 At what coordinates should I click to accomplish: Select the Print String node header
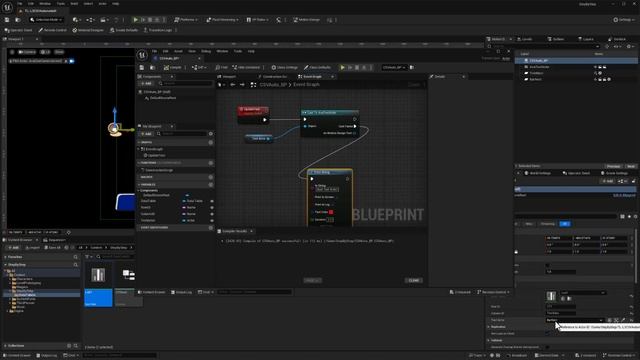click(330, 172)
